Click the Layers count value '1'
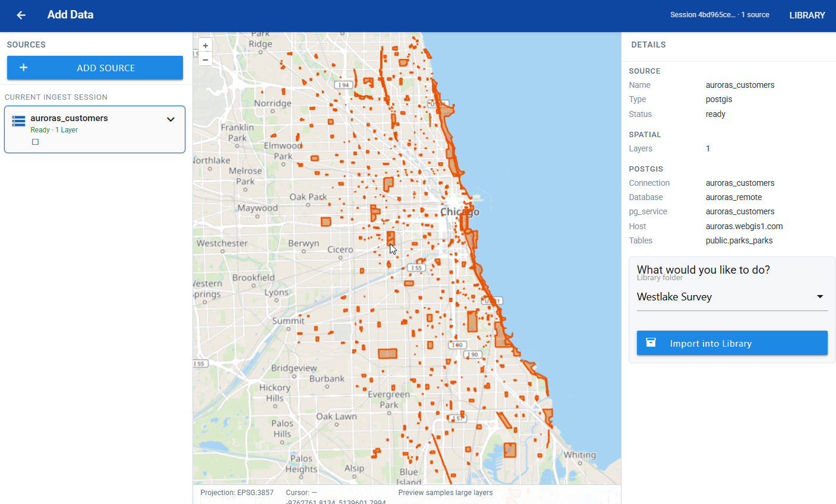Image resolution: width=836 pixels, height=504 pixels. point(708,148)
